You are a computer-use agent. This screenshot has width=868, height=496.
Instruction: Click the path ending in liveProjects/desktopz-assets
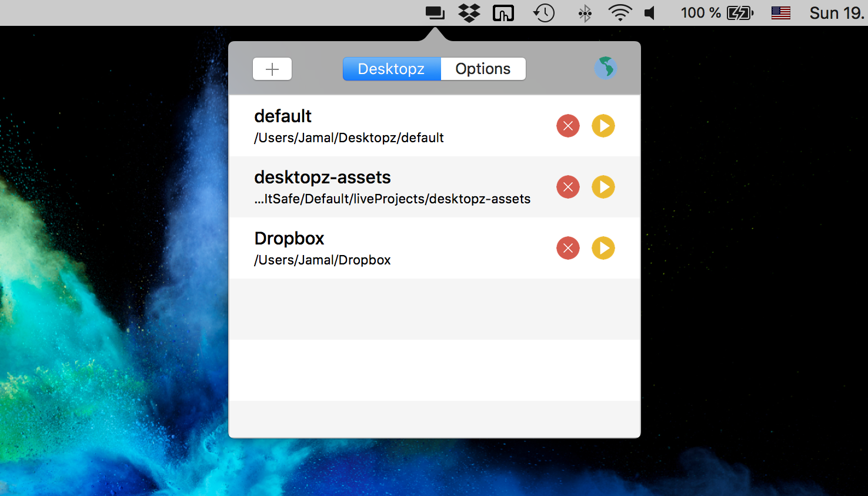point(392,199)
